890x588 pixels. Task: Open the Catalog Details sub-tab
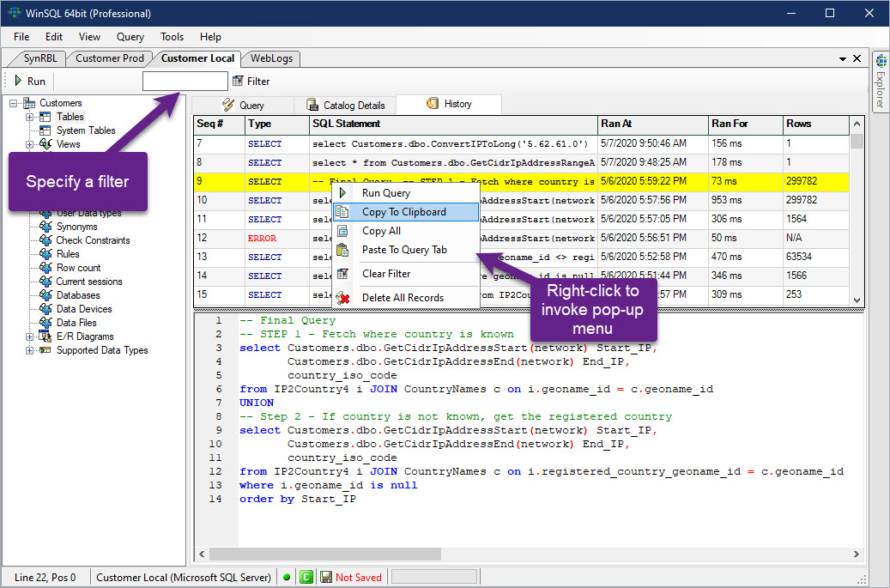tap(345, 105)
